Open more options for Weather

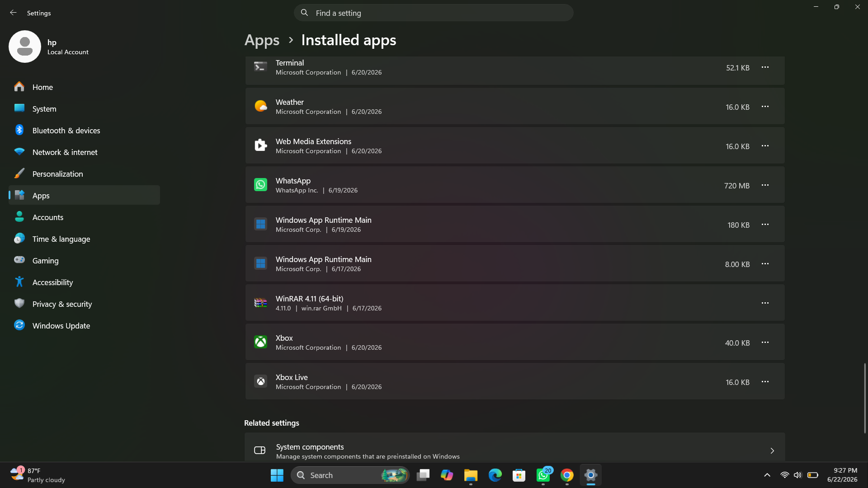[x=765, y=107]
